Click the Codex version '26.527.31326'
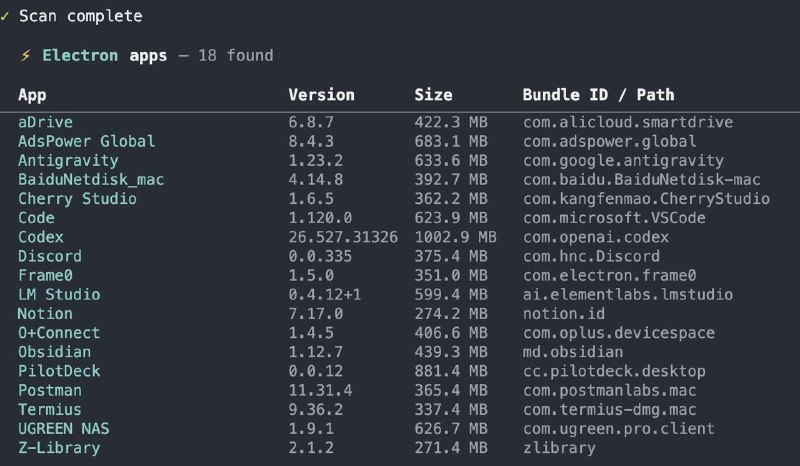Image resolution: width=800 pixels, height=466 pixels. pos(343,237)
